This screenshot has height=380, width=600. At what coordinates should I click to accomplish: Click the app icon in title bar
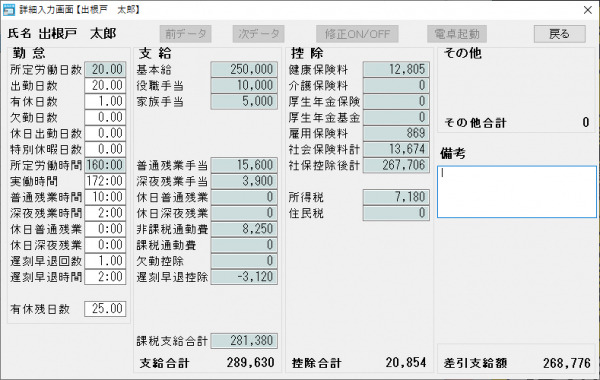click(9, 10)
